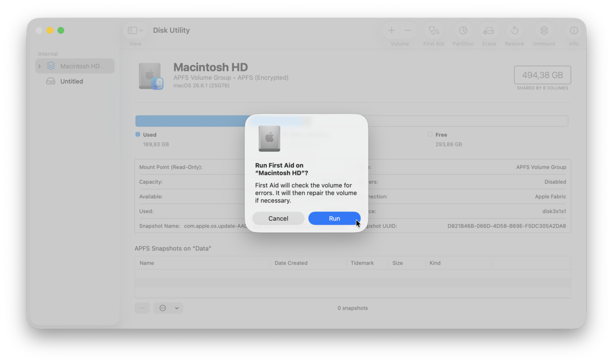613x364 pixels.
Task: Show Info for the selected disk
Action: (574, 31)
